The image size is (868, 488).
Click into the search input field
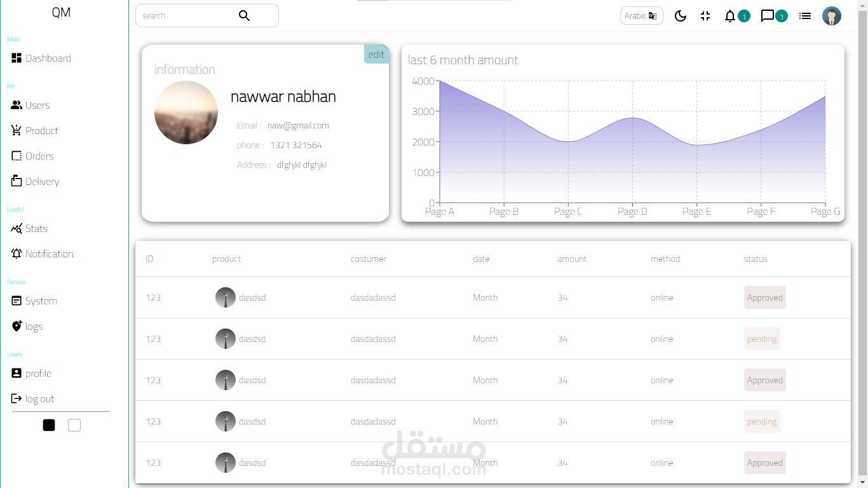pos(187,16)
